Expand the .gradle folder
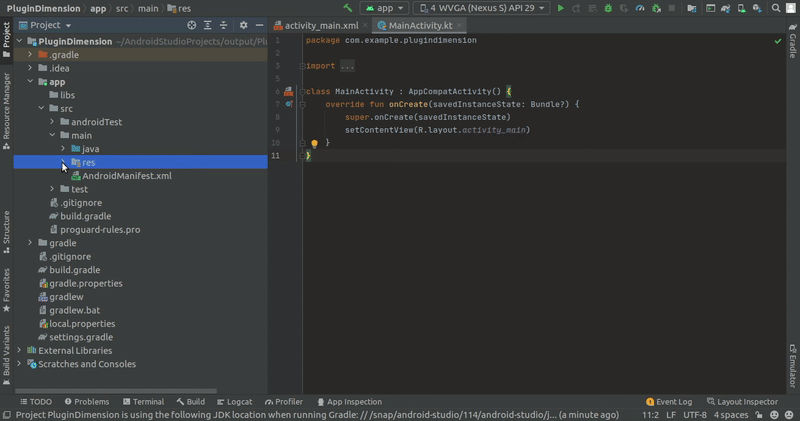This screenshot has width=800, height=421. coord(30,55)
